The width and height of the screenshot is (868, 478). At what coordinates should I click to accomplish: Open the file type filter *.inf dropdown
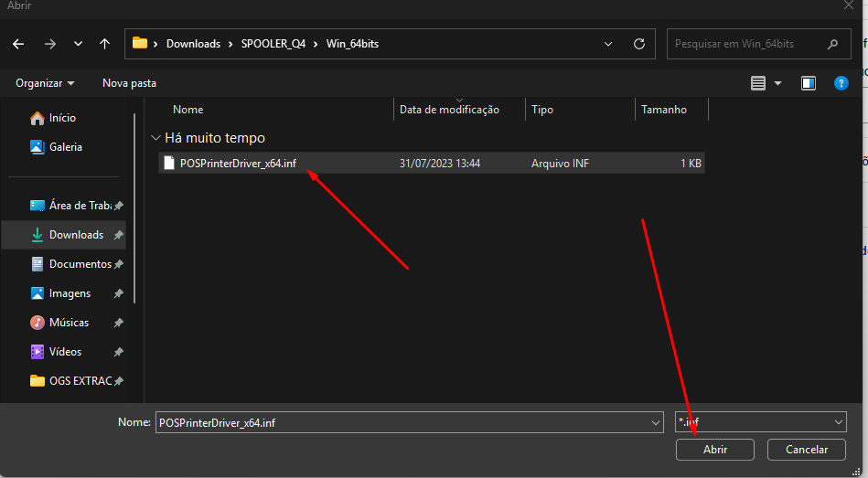click(x=839, y=422)
